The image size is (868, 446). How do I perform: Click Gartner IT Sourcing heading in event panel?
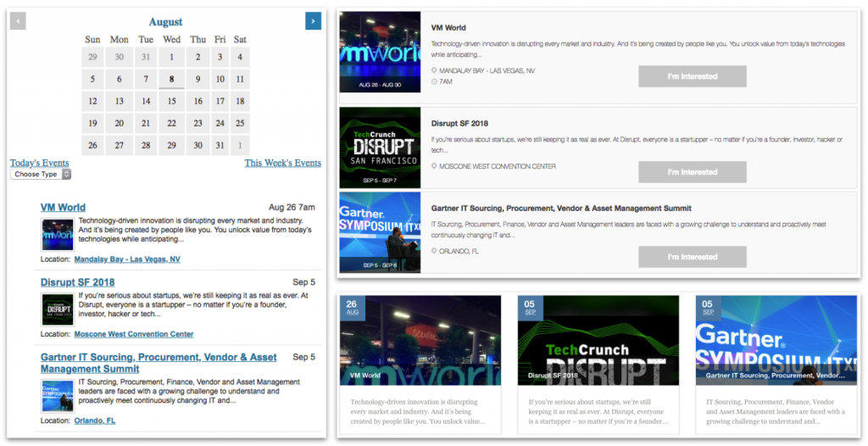pyautogui.click(x=561, y=209)
